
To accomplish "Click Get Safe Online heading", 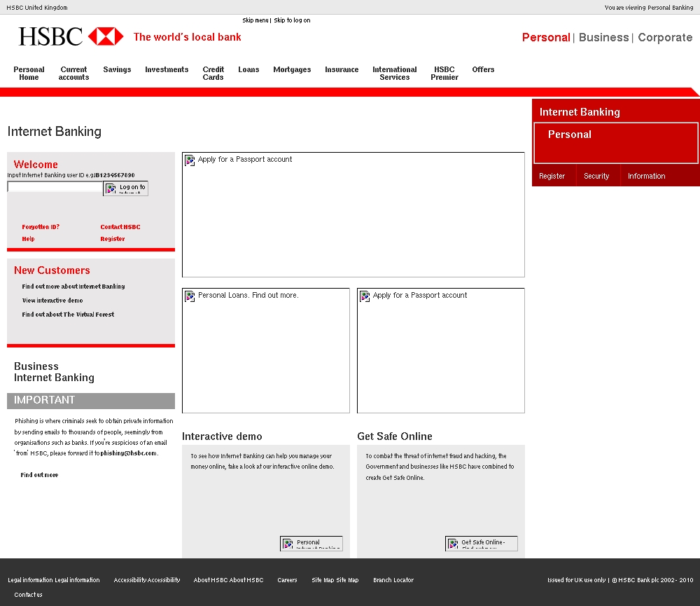I will coord(395,436).
